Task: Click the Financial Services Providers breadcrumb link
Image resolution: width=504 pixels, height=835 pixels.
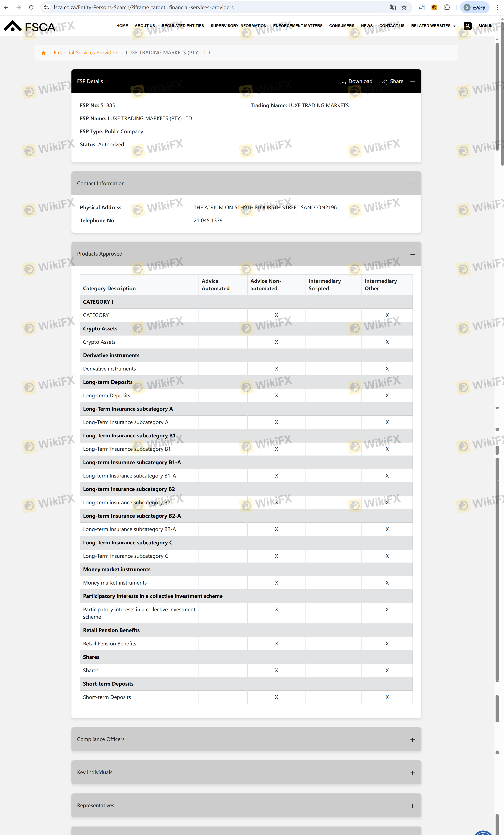Action: (86, 53)
